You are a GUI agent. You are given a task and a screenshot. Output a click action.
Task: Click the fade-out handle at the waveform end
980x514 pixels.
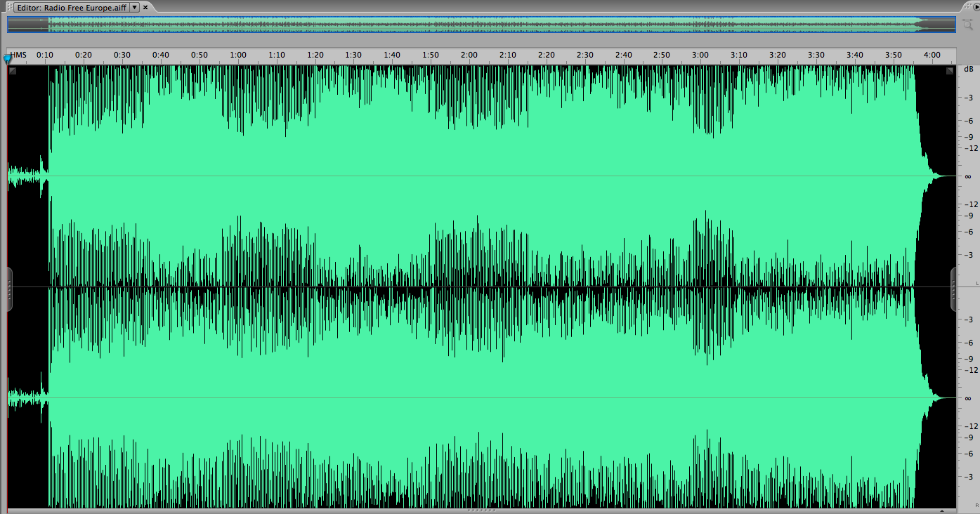click(x=950, y=70)
